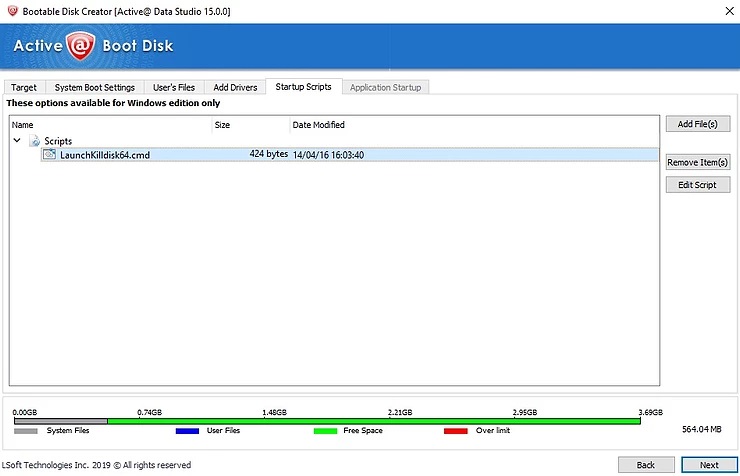Screen dimensions: 740x476
Task: Click the Remove Item(s) button
Action: click(x=697, y=162)
